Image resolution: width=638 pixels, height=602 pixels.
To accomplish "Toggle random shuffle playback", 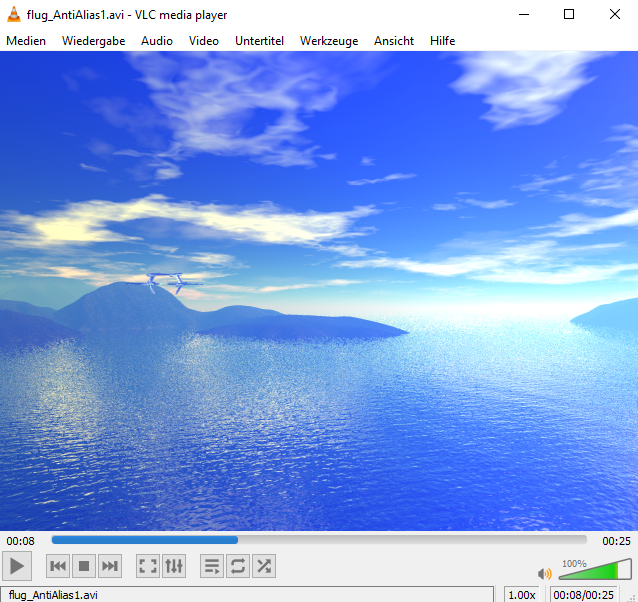I will pos(264,566).
